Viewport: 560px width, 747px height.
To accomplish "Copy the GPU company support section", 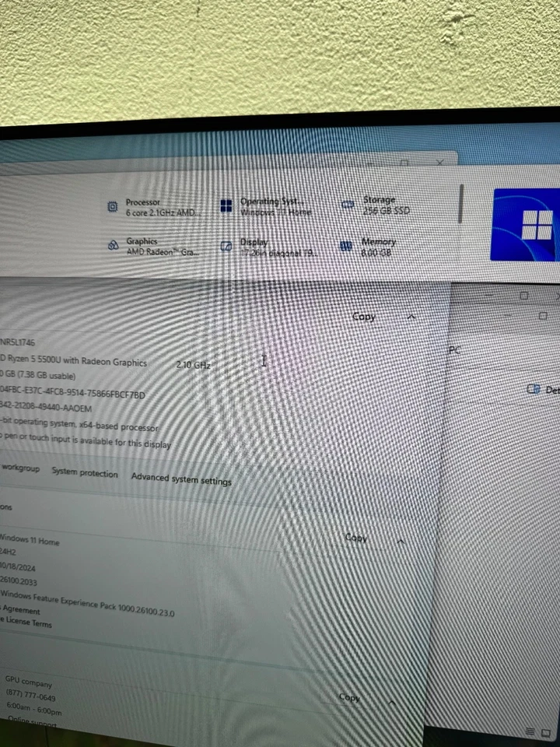I will pos(349,697).
